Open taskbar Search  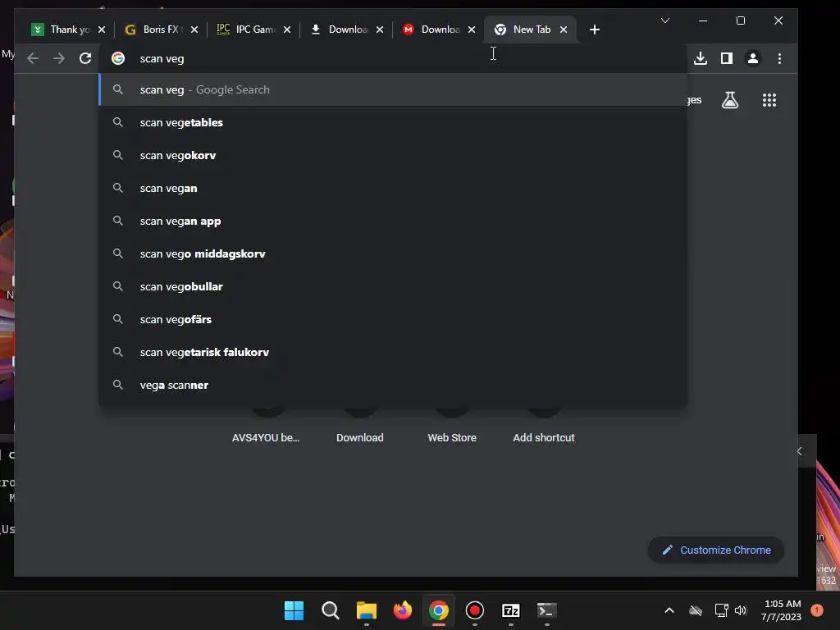(x=330, y=610)
